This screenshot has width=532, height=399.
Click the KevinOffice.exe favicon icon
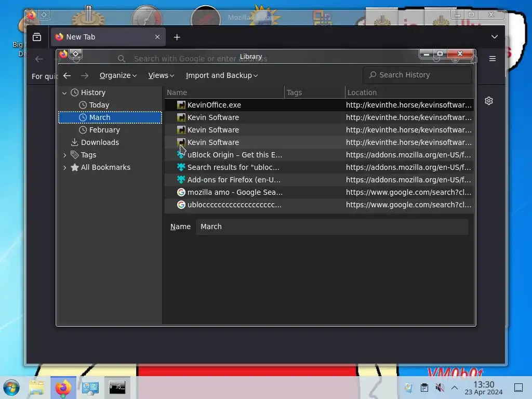181,105
